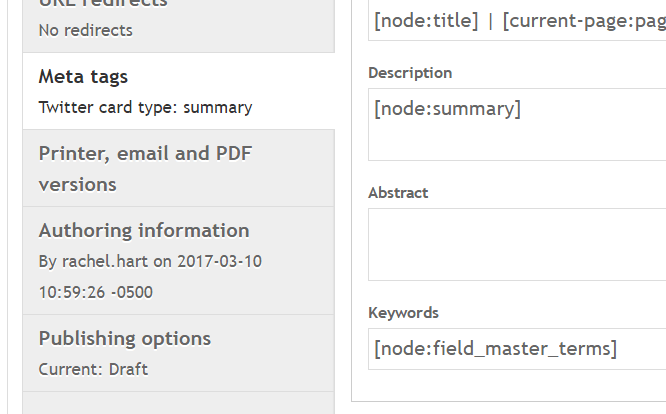Screen dimensions: 666x414
Task: Click the "10:59:26 -0500" timestamp line
Action: [96, 292]
